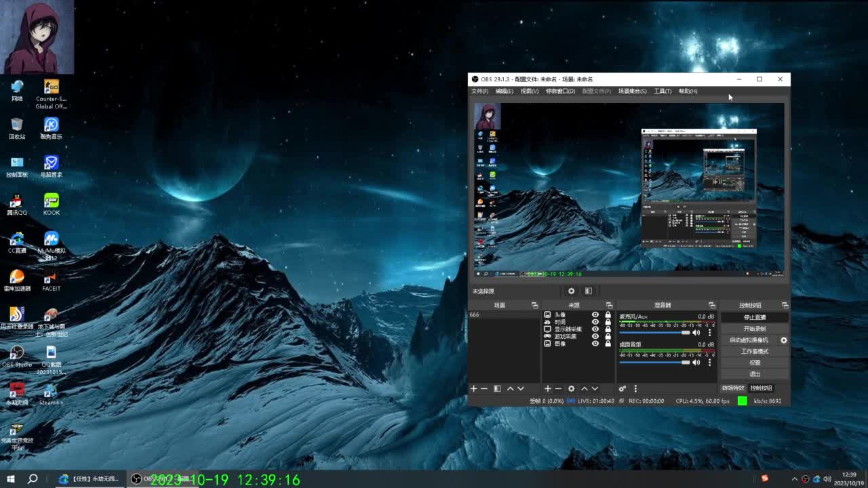Open virtual camera settings gear
Screen dimensions: 868x488
coord(784,340)
